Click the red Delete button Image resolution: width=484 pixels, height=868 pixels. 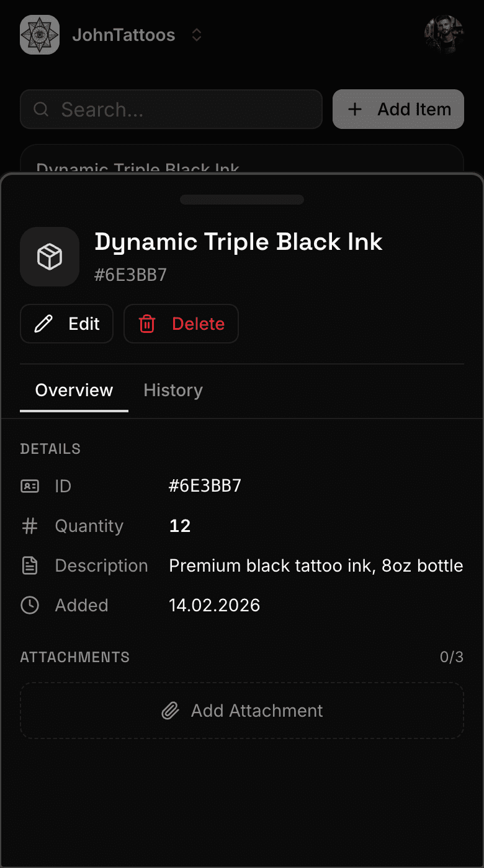pyautogui.click(x=181, y=324)
